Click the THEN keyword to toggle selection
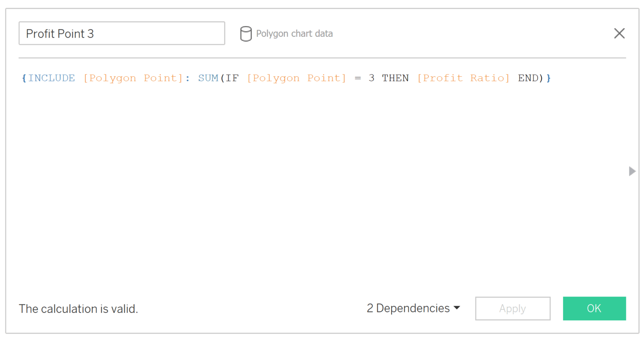The image size is (644, 340). click(395, 78)
